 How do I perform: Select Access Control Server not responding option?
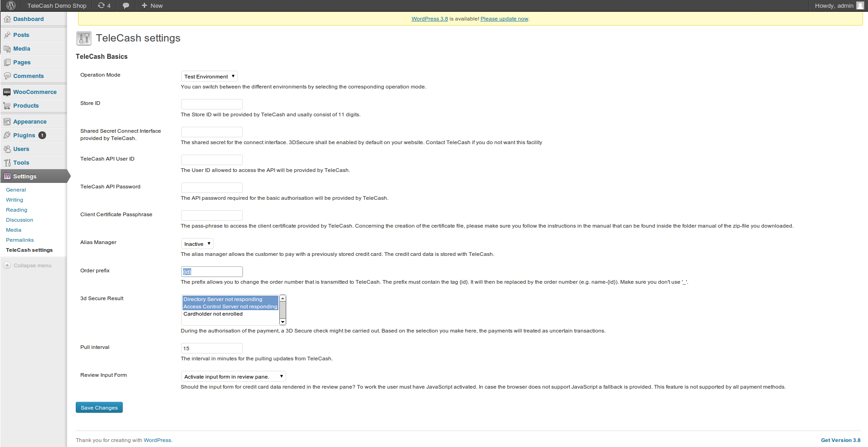[x=230, y=307]
